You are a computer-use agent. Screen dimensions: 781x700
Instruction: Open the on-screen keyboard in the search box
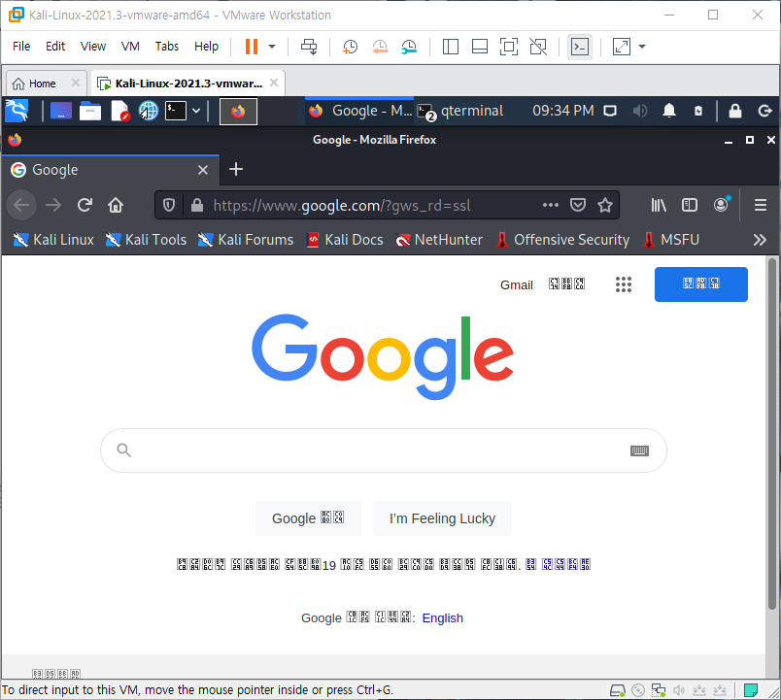(x=639, y=451)
